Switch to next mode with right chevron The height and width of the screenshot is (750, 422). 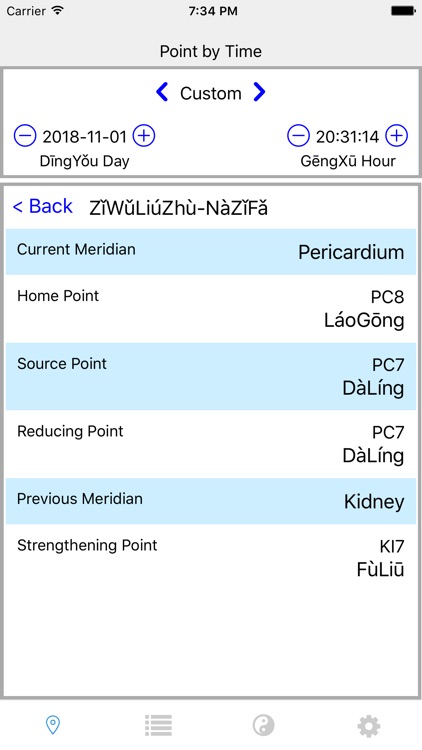coord(259,92)
